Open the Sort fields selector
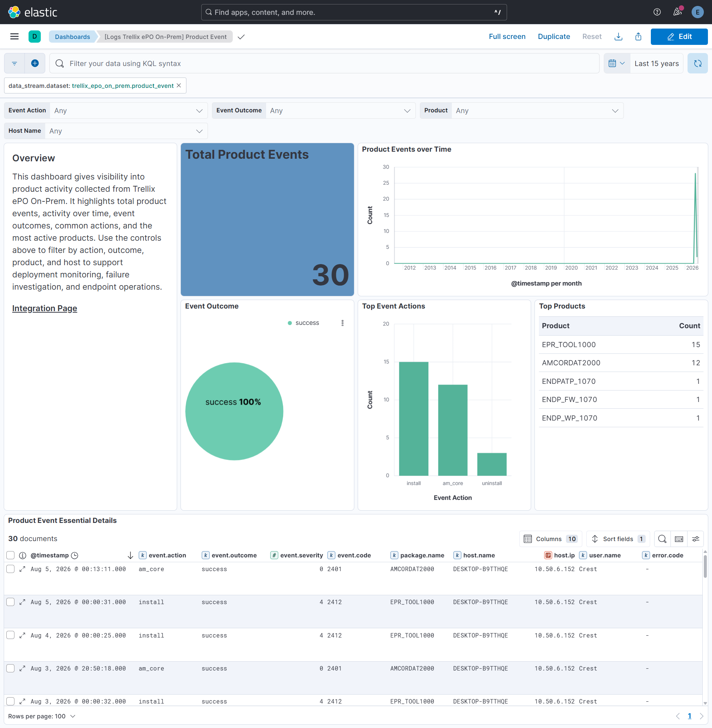Viewport: 712px width, 728px height. 618,539
